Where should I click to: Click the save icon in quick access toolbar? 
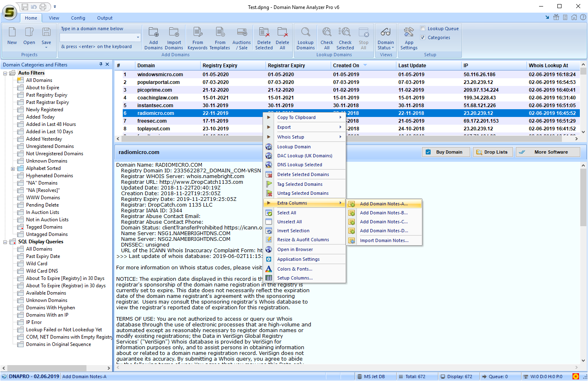pos(25,7)
